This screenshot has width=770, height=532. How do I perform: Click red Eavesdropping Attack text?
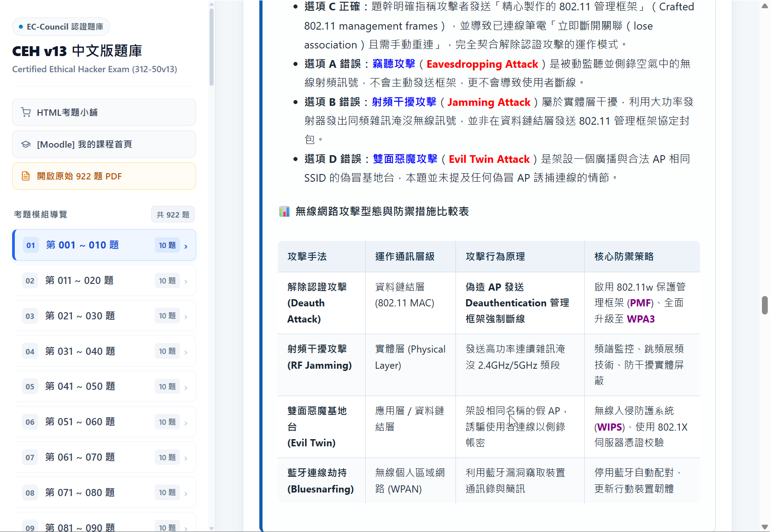pos(482,64)
